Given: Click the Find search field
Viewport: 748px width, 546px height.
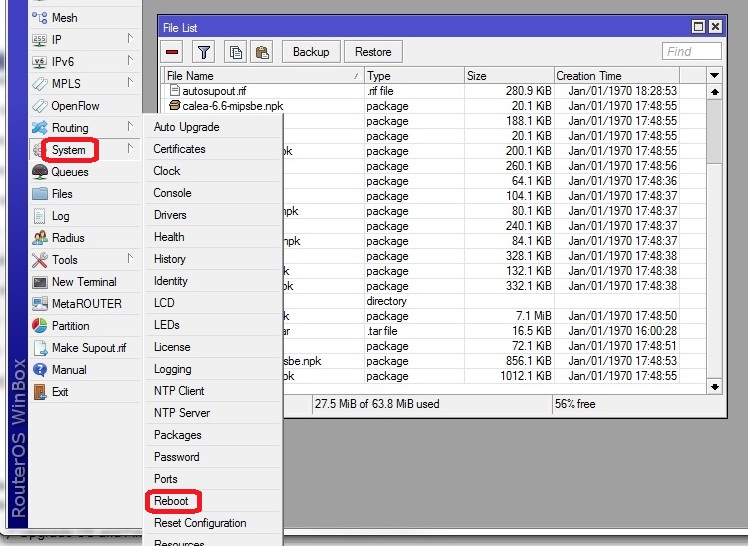Looking at the screenshot, I should click(691, 51).
